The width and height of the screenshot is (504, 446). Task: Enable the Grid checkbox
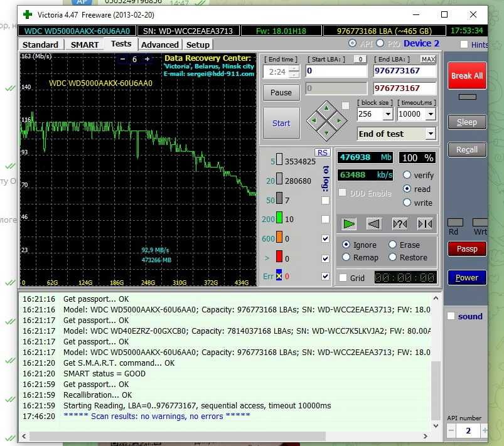(343, 278)
